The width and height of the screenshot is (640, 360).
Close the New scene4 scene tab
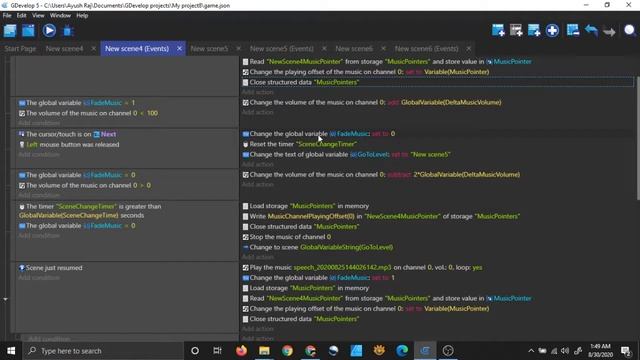[93, 49]
